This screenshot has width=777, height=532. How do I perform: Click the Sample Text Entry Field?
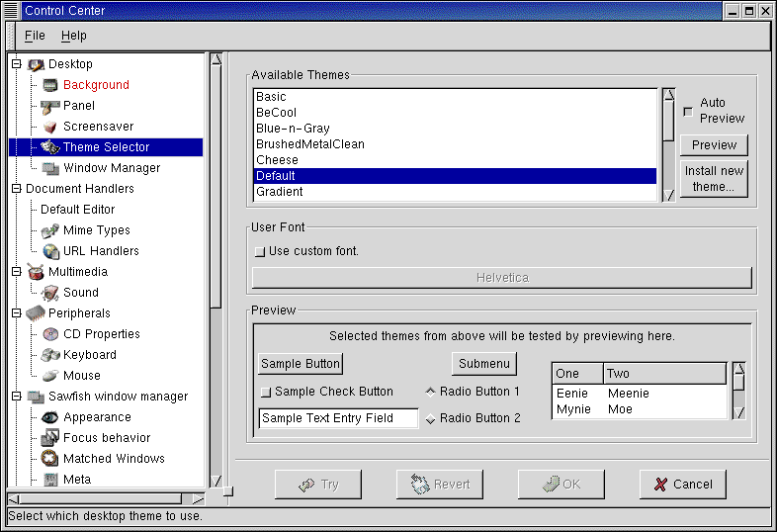[338, 418]
